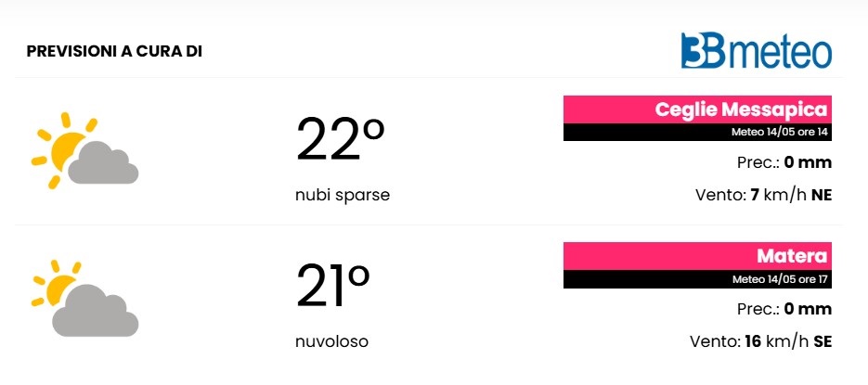Image resolution: width=868 pixels, height=385 pixels.
Task: Open the Matera pink location header
Action: click(697, 256)
